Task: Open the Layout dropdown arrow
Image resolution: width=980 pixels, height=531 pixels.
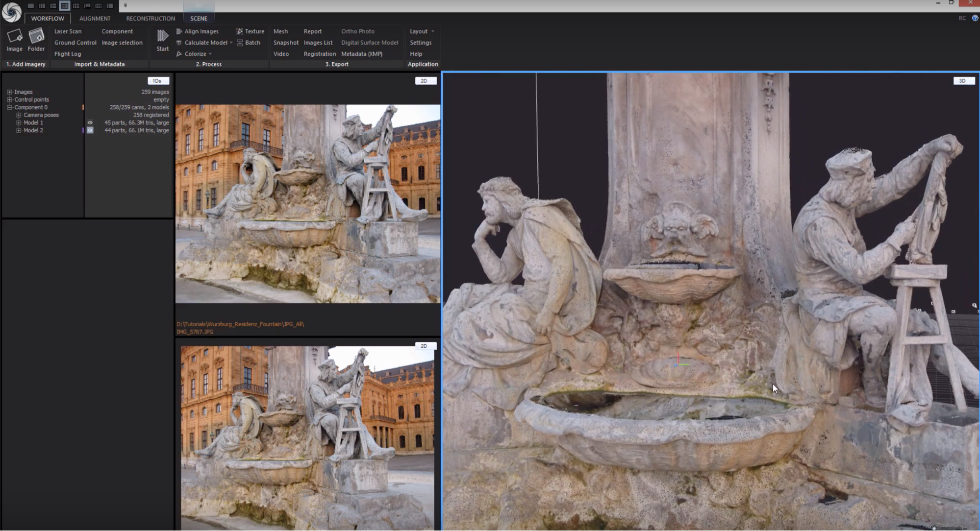Action: coord(432,31)
